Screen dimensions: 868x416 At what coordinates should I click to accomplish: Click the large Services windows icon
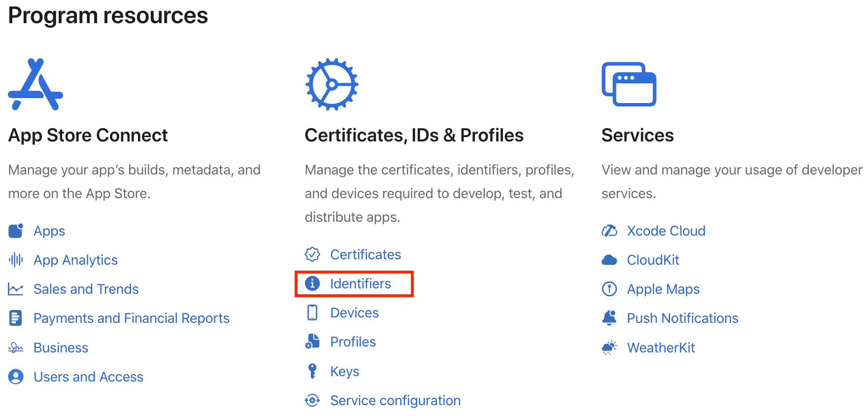coord(629,84)
